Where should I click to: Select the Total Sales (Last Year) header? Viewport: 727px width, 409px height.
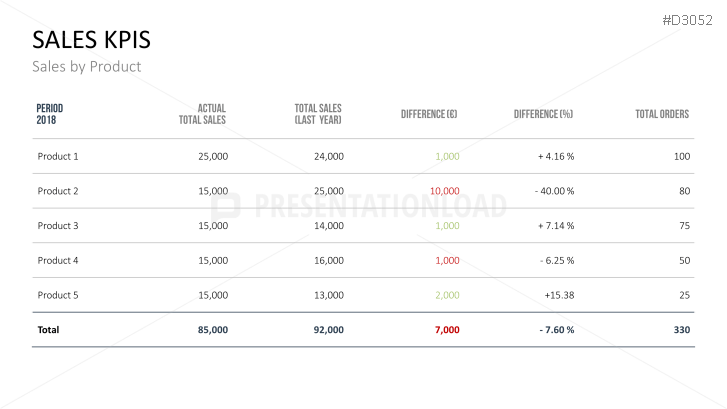318,114
